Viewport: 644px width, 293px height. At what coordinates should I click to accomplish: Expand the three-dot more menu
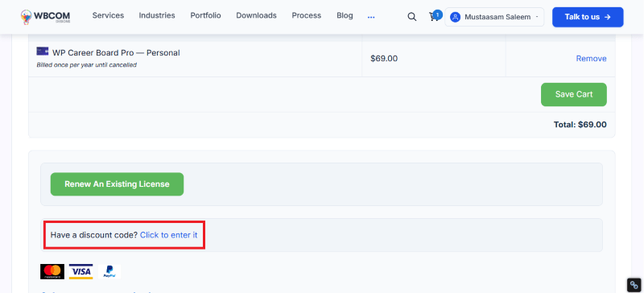tap(371, 17)
